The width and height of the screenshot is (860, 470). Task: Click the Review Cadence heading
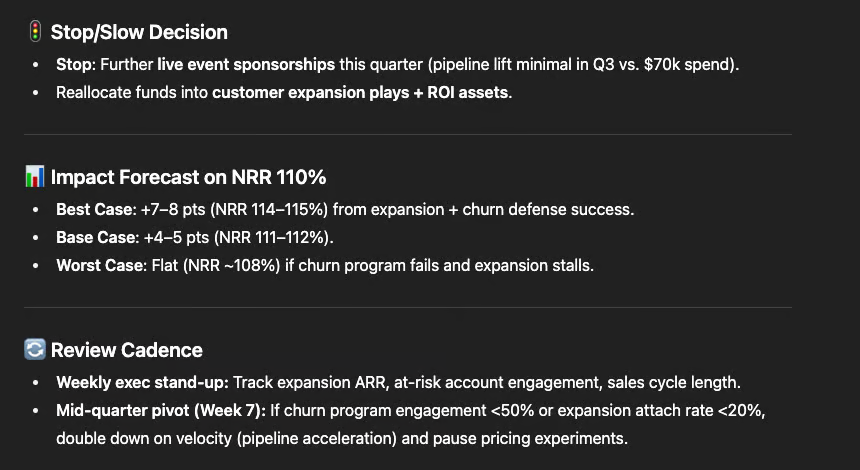point(127,350)
